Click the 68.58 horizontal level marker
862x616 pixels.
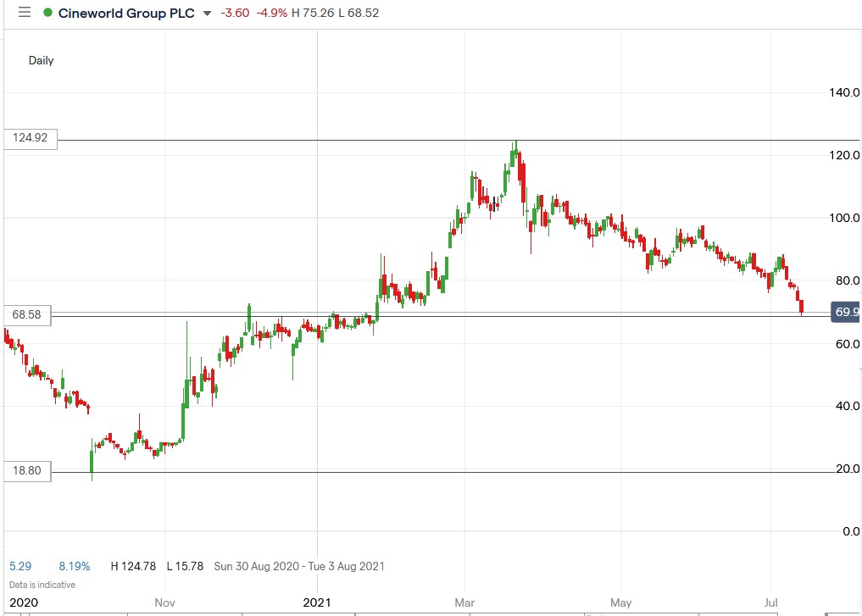tap(28, 314)
